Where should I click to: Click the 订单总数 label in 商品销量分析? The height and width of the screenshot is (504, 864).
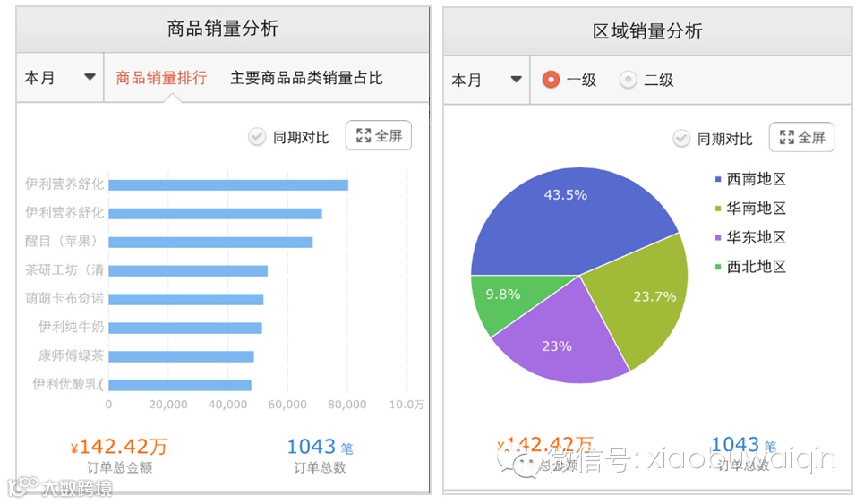[x=320, y=467]
